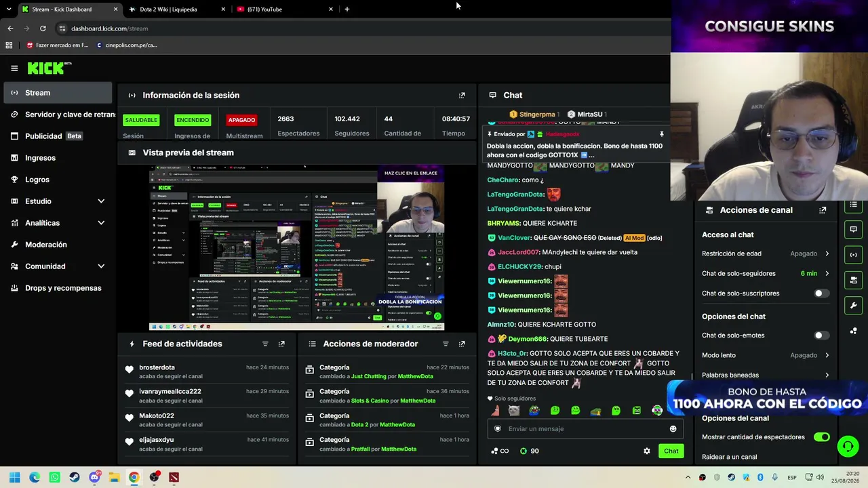Reload the page

pyautogui.click(x=43, y=28)
